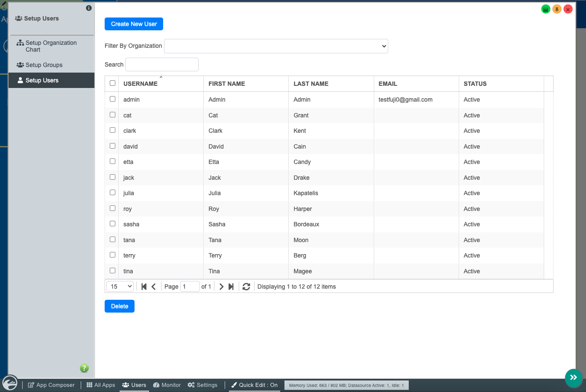Click the orange pin icon
586x392 pixels.
click(557, 9)
